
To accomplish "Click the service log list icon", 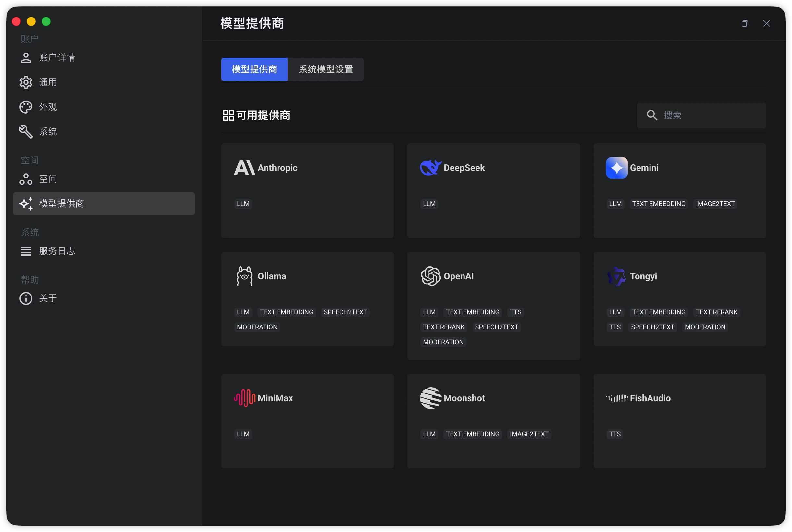I will coord(26,251).
